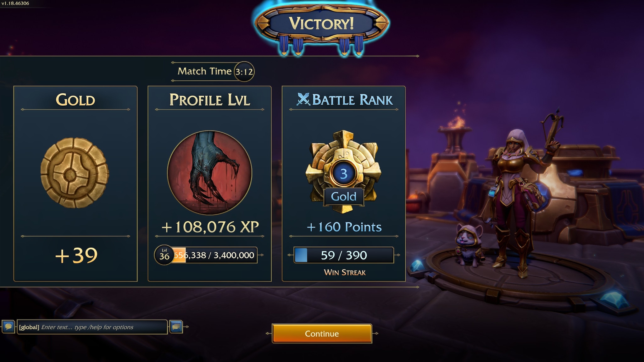644x362 pixels.
Task: Click the gold coin icon
Action: (x=75, y=173)
